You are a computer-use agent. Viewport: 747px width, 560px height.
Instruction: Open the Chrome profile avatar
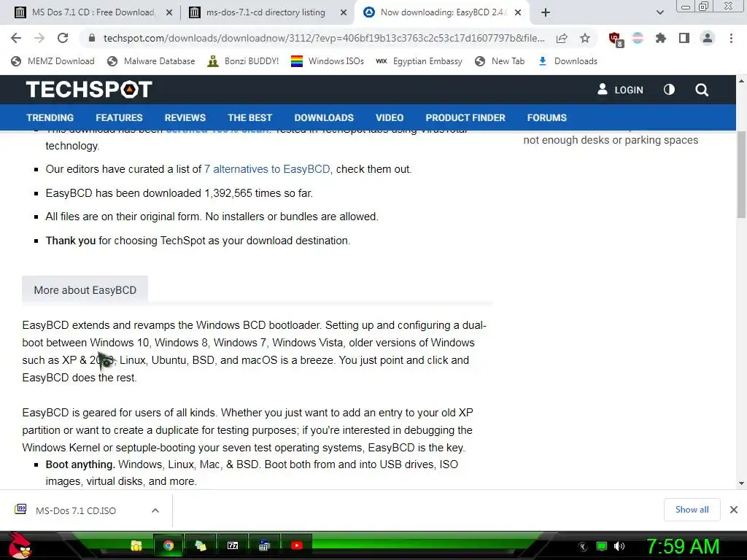pyautogui.click(x=708, y=38)
